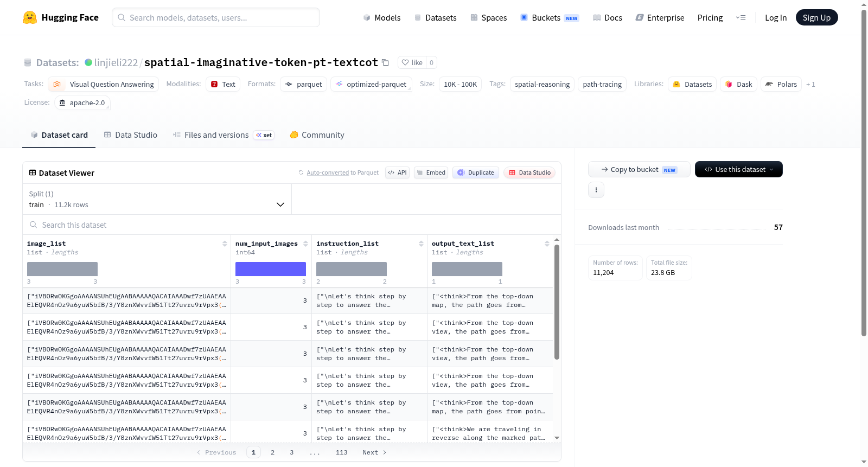This screenshot has width=868, height=467.
Task: Click the Sign Up button
Action: click(816, 17)
